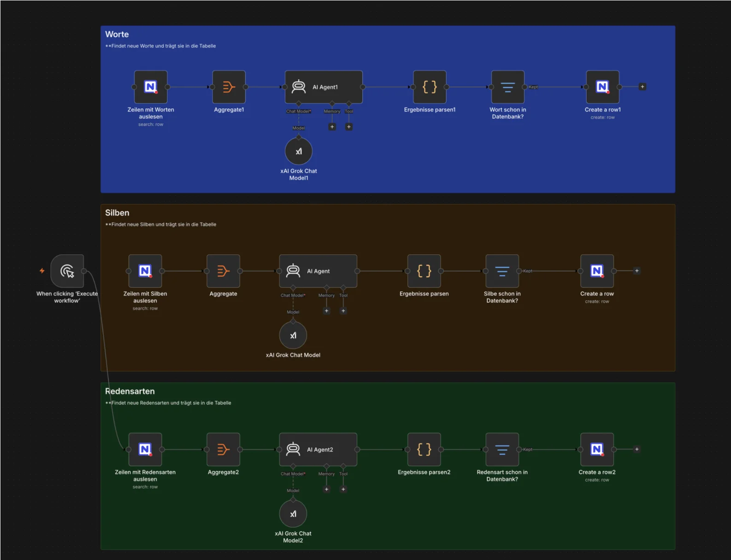Select the Aggregate node in Silben
The image size is (731, 560).
pos(224,271)
